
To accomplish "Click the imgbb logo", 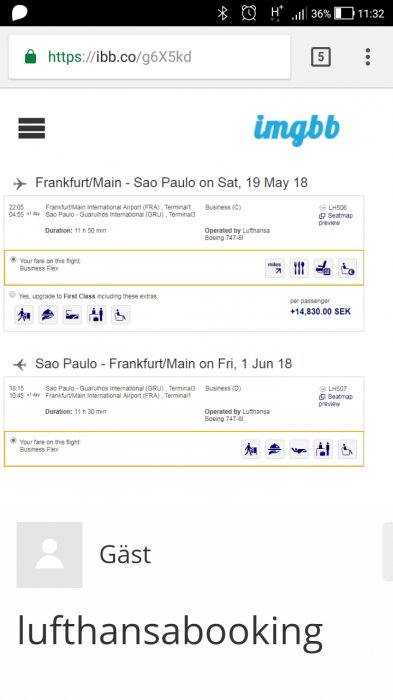I will click(x=297, y=130).
